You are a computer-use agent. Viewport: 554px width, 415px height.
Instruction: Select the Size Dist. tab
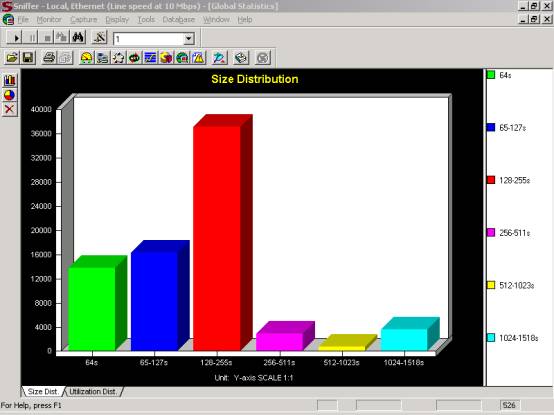coord(43,391)
